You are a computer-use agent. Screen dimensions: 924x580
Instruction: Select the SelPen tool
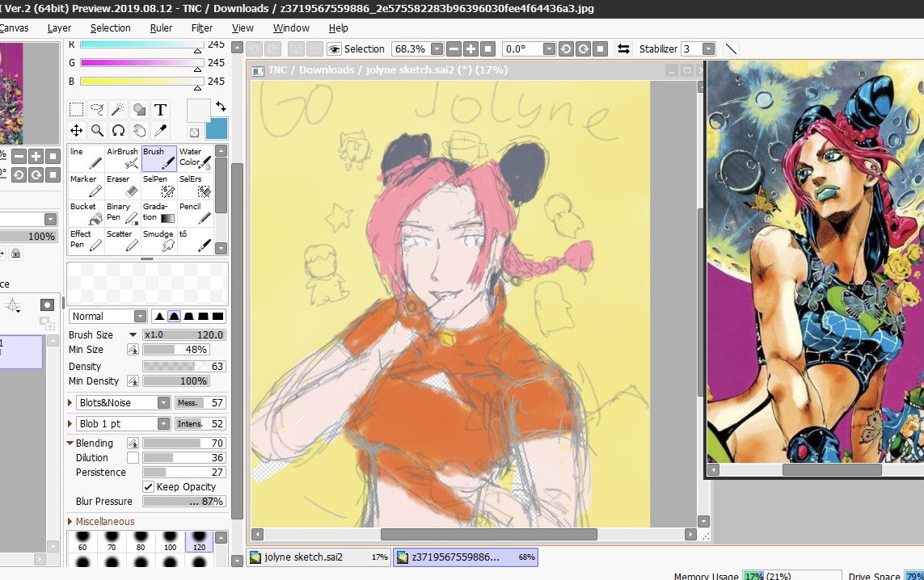[x=159, y=186]
